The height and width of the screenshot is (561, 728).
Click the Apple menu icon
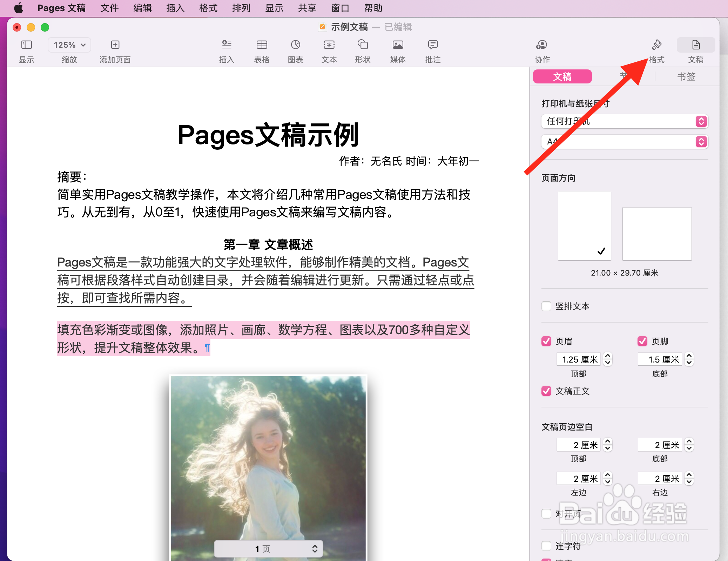pos(19,8)
